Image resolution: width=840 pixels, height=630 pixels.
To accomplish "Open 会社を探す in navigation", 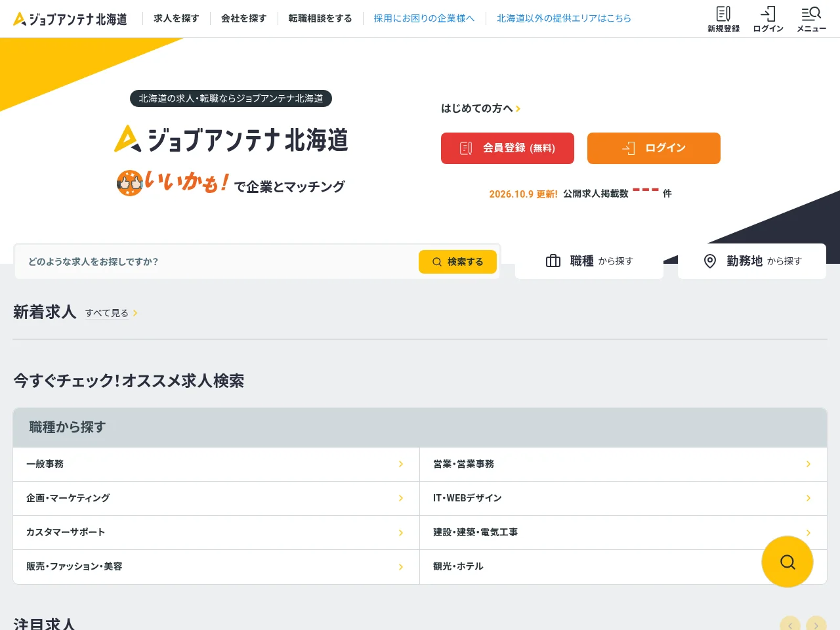I will [244, 18].
